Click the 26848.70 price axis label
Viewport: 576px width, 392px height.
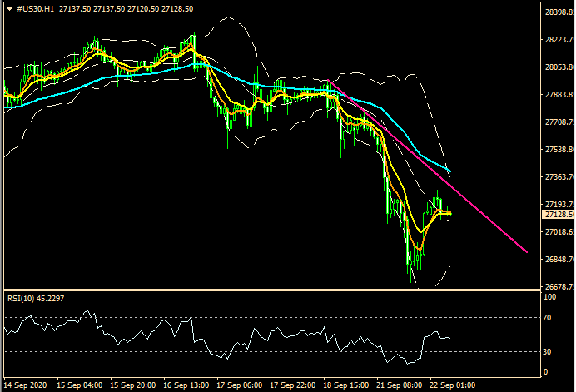(x=558, y=259)
